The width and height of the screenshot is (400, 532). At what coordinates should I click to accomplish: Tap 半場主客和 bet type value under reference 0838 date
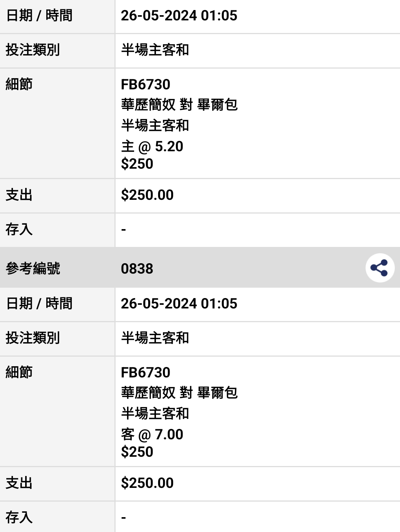pos(155,338)
